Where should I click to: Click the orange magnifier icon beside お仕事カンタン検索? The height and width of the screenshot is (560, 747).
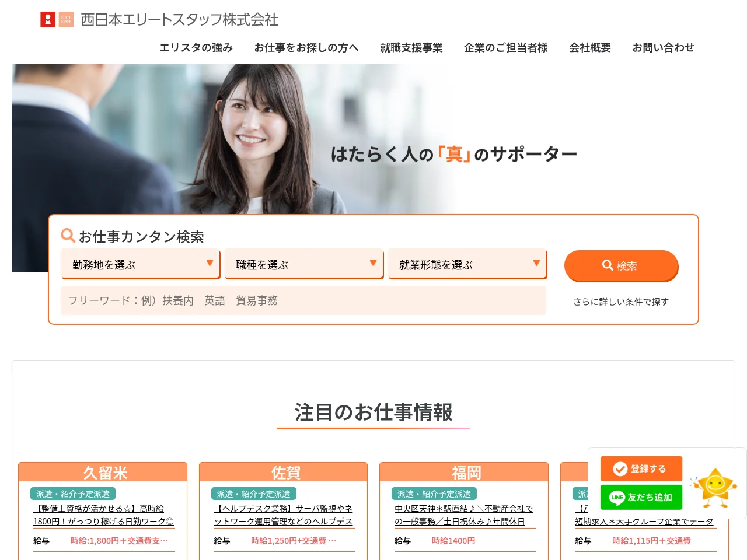point(68,236)
